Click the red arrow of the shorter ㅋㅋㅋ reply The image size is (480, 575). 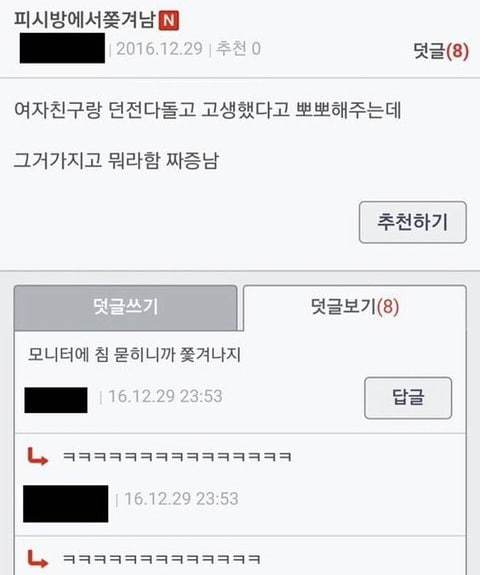(x=38, y=559)
